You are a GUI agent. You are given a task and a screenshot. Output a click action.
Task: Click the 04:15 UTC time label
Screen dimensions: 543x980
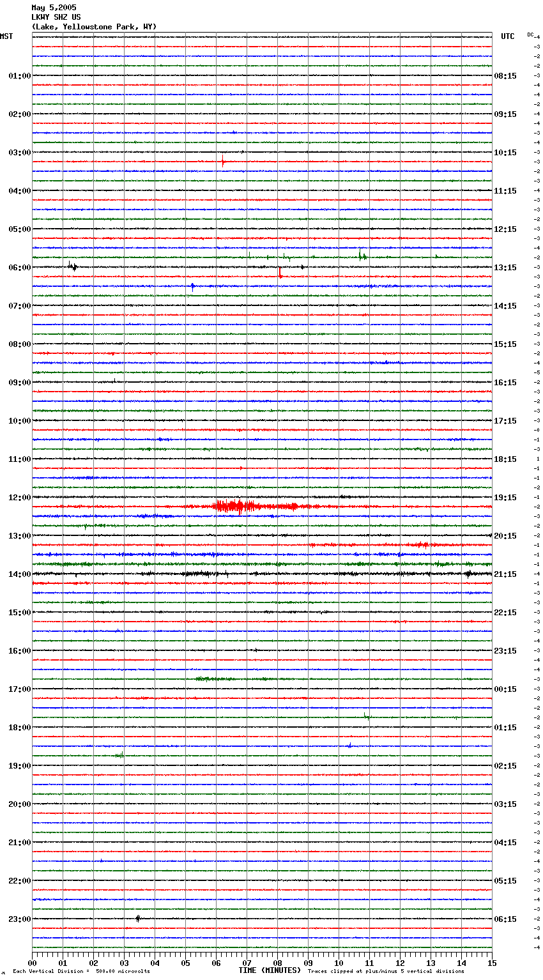point(505,843)
